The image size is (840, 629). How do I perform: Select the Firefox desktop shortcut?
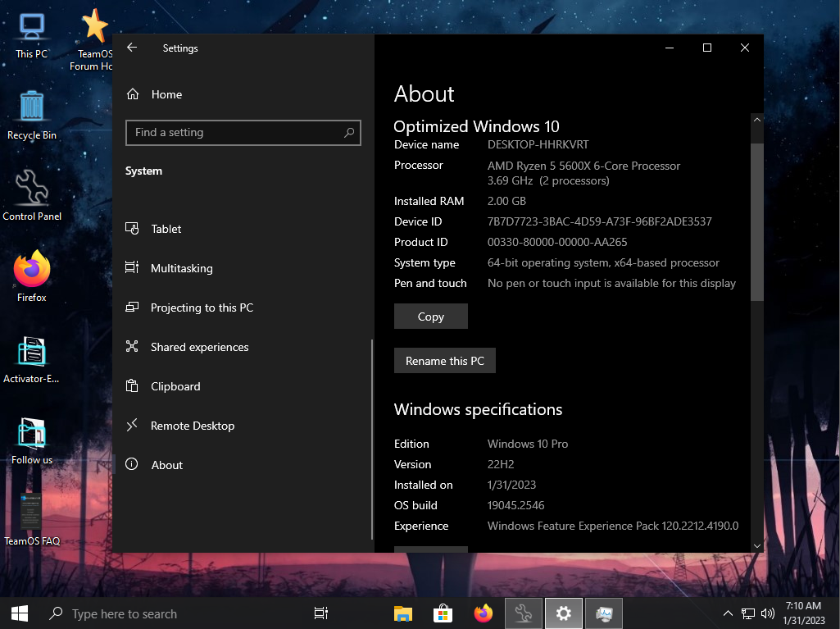[x=32, y=276]
